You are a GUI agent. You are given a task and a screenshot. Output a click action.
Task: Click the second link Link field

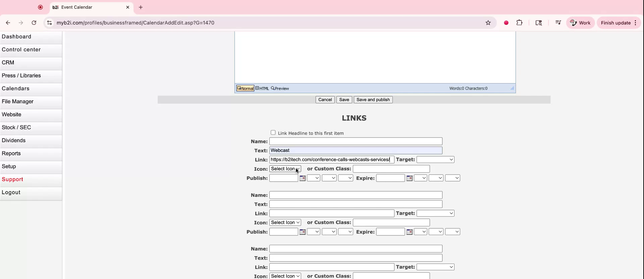[x=332, y=213]
